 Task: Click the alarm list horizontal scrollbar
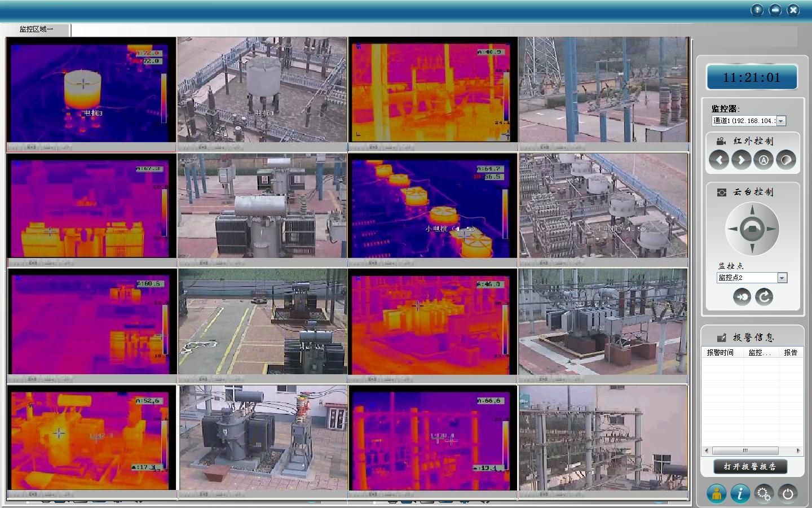(x=745, y=450)
